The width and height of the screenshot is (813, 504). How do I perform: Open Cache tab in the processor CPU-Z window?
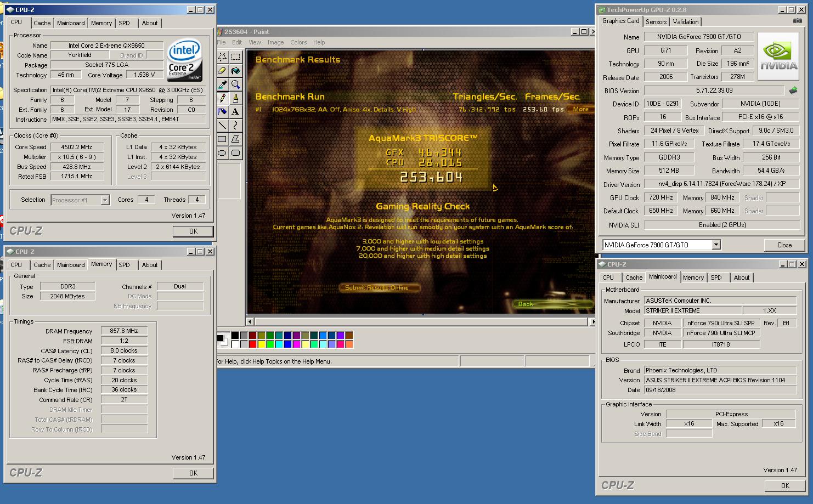tap(42, 23)
